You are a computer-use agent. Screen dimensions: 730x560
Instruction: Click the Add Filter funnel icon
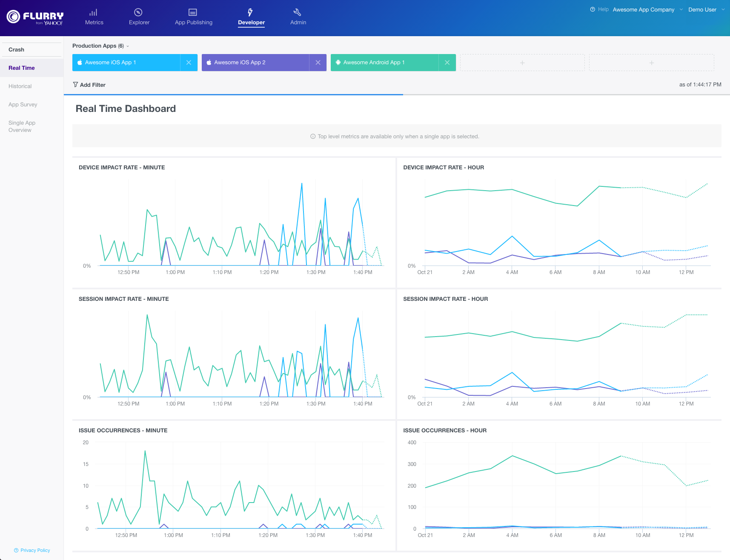click(x=75, y=85)
